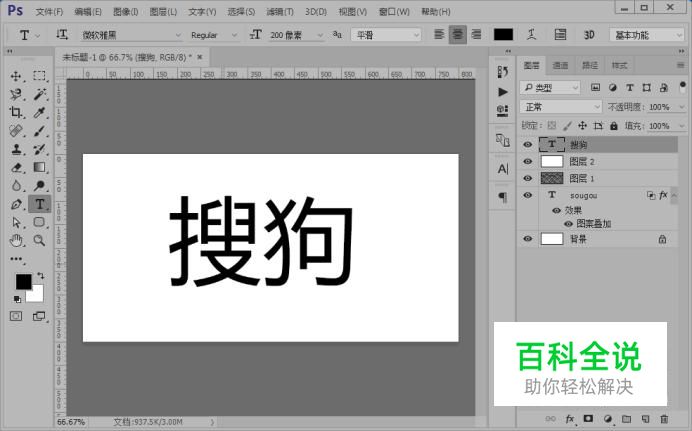Screen dimensions: 692x431
Task: Select the Brush tool
Action: (x=39, y=131)
